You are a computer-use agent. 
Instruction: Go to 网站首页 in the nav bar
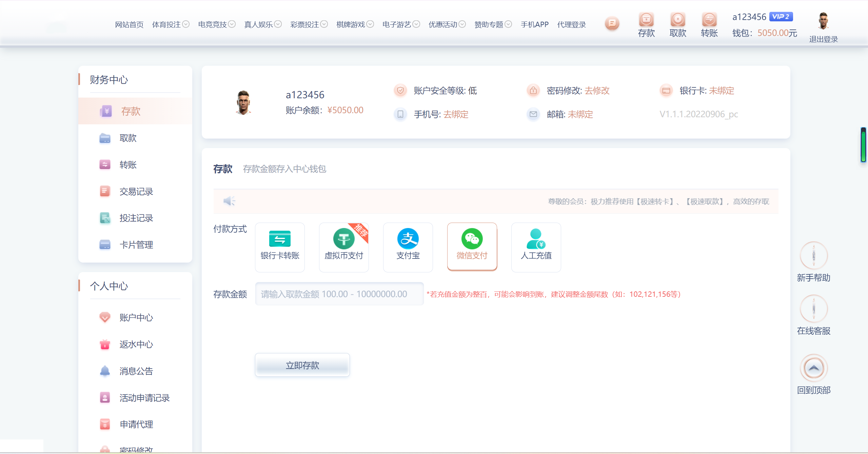coord(129,25)
